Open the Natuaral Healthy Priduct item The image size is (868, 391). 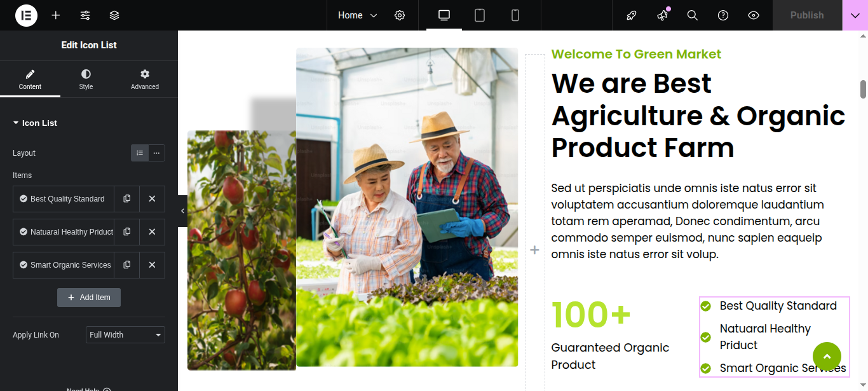click(x=64, y=232)
